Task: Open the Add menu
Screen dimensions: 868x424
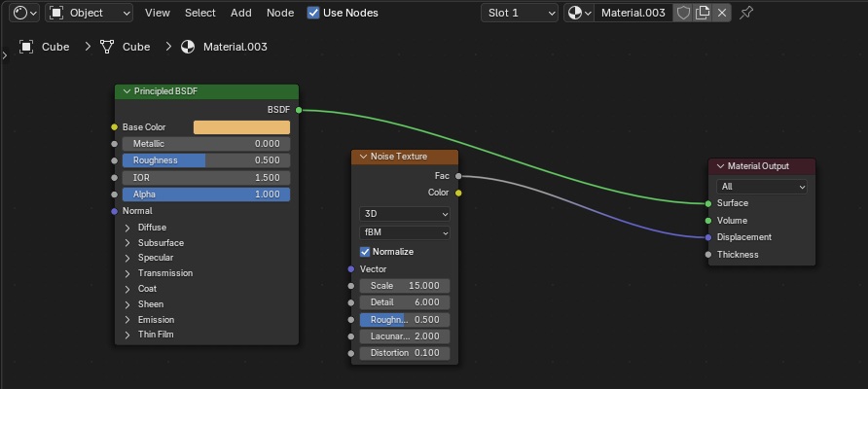Action: coord(240,13)
